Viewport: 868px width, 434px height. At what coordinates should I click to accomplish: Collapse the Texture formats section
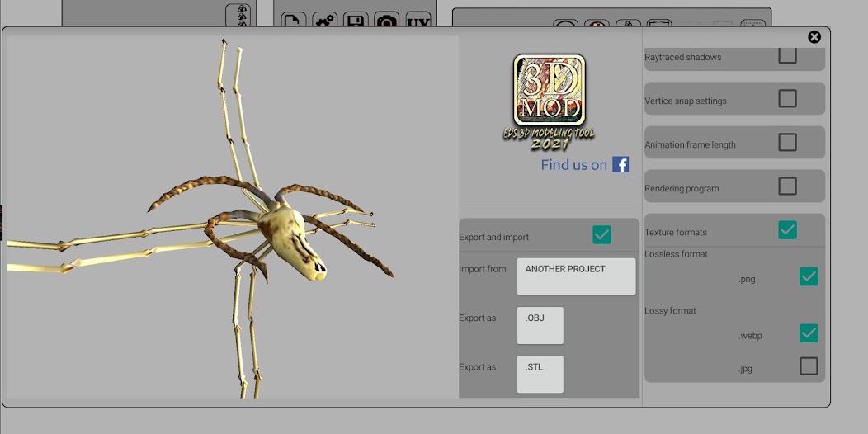(x=788, y=230)
